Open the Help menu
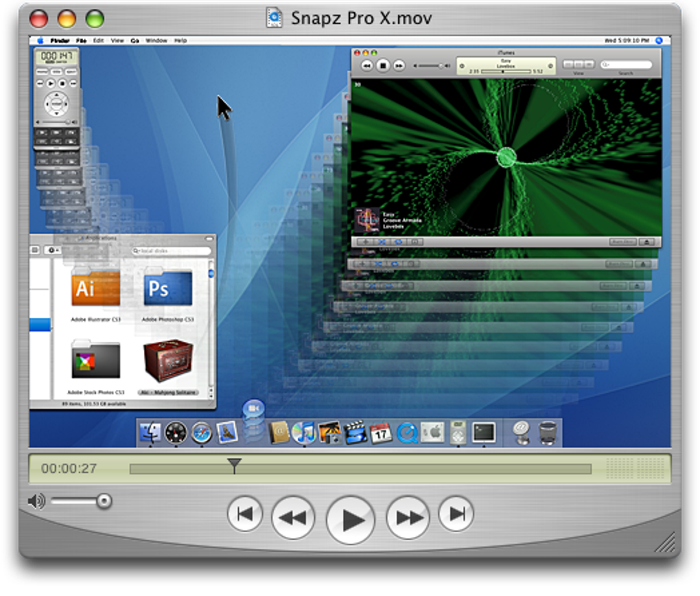Screen dimensions: 700x596 [x=180, y=41]
